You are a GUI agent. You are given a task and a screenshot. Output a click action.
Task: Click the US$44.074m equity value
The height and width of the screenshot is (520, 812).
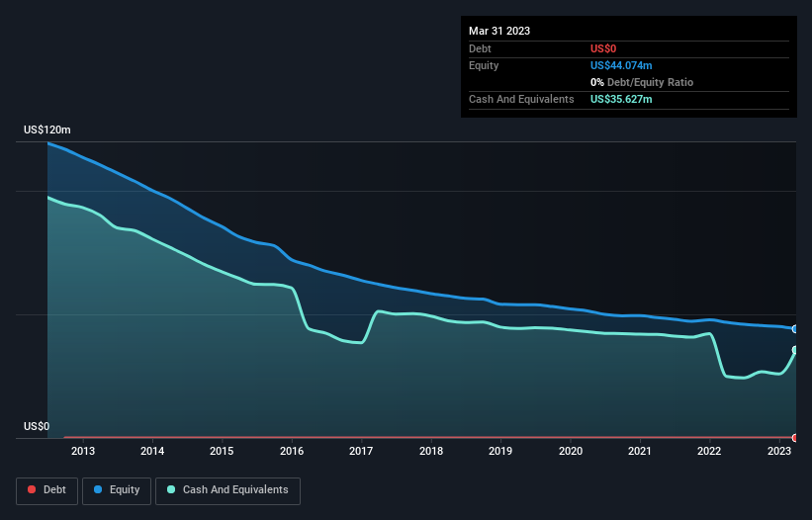(x=621, y=65)
